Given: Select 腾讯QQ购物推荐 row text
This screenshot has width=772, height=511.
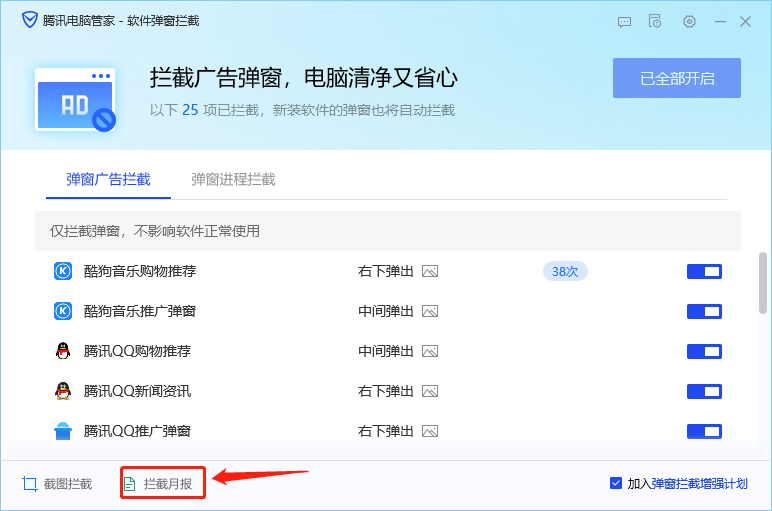Looking at the screenshot, I should tap(137, 351).
